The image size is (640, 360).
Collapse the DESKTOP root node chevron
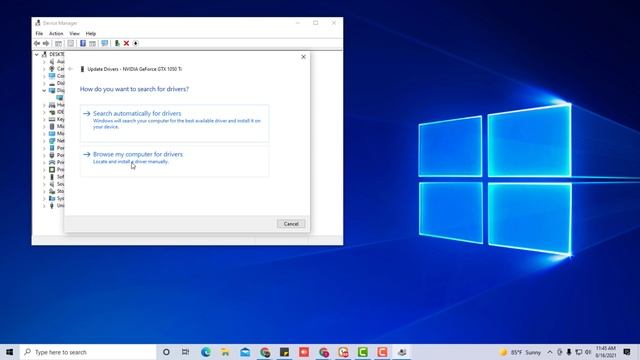click(37, 54)
